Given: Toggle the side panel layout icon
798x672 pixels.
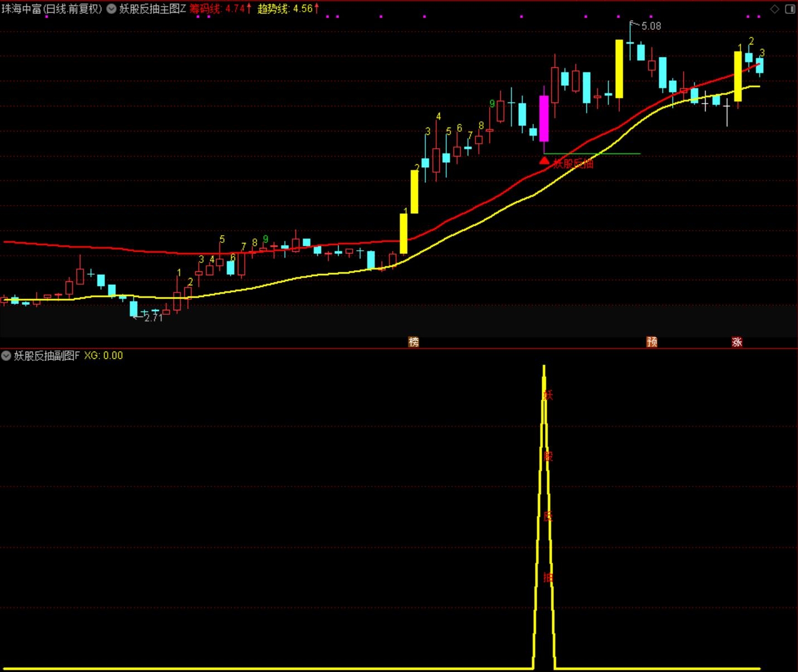Looking at the screenshot, I should coord(790,9).
